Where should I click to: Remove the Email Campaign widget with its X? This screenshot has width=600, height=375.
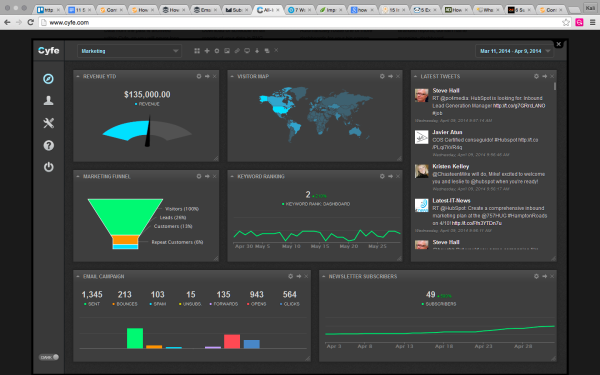tap(306, 276)
